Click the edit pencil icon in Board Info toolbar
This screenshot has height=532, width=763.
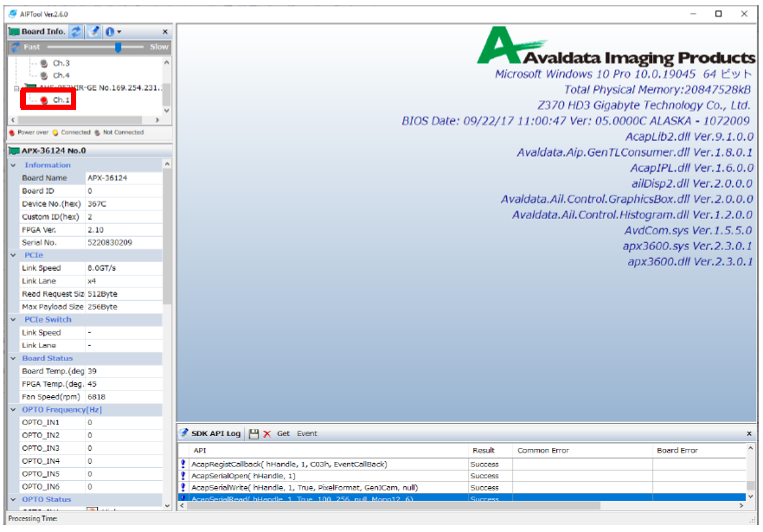[x=93, y=31]
